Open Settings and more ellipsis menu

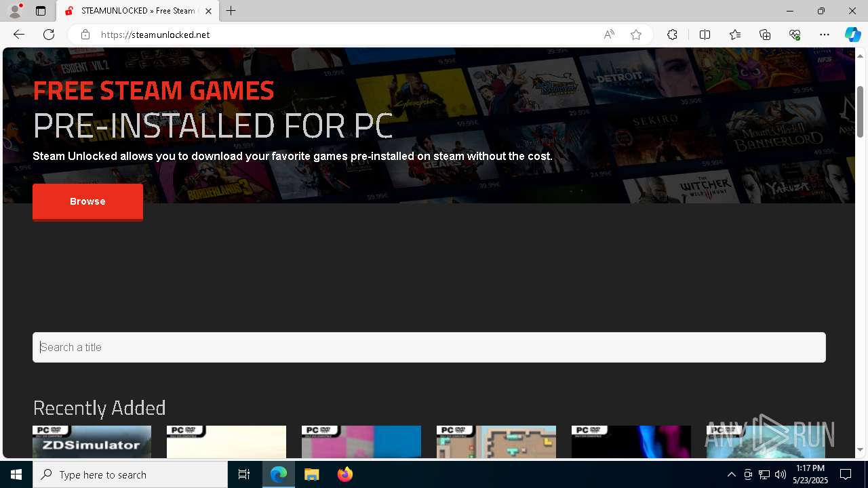click(825, 35)
